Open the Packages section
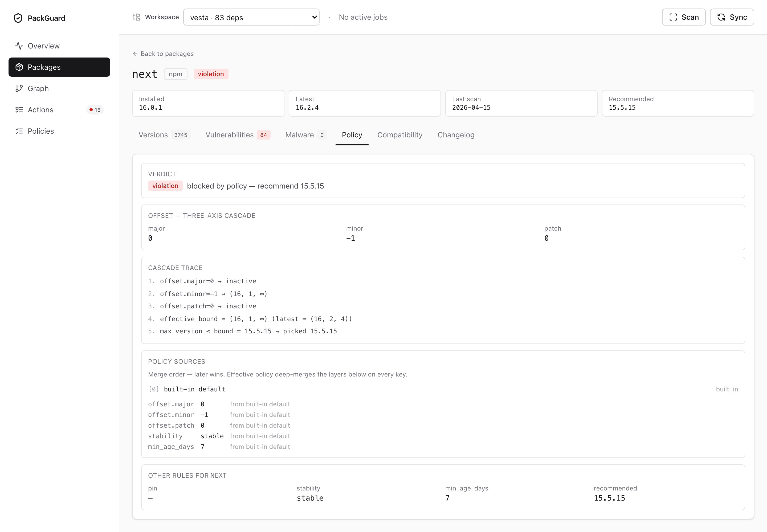Image resolution: width=767 pixels, height=532 pixels. [x=59, y=67]
